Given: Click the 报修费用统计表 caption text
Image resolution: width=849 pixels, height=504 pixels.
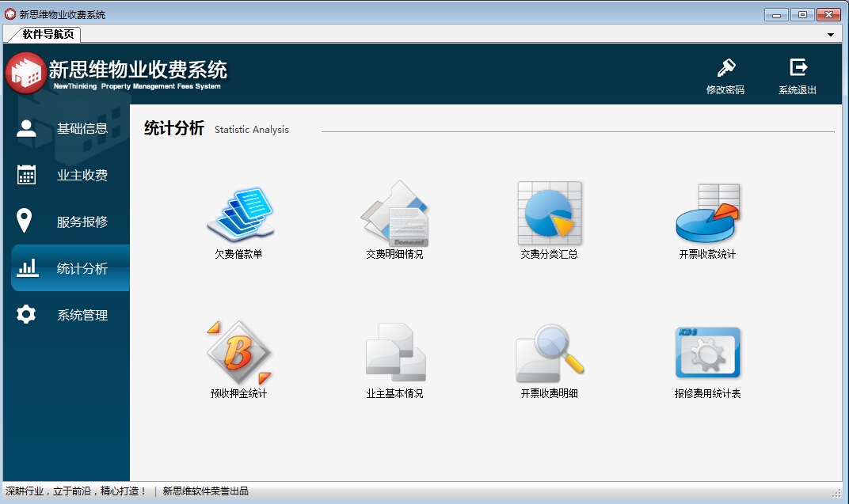Looking at the screenshot, I should [x=708, y=394].
